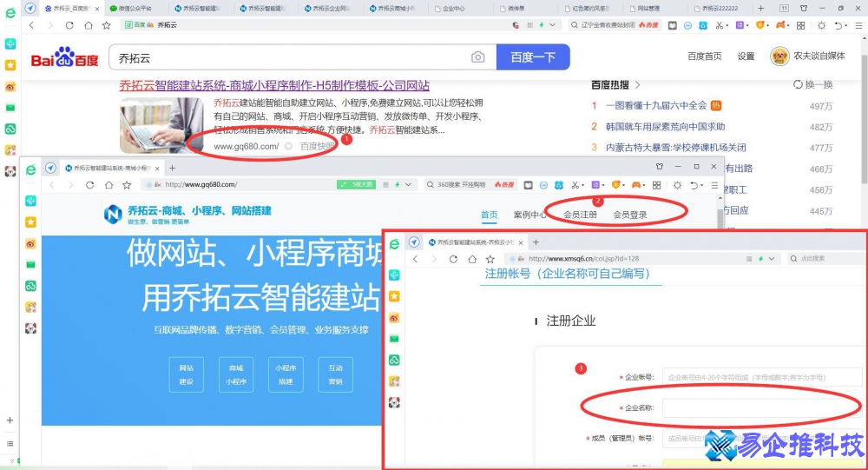Open a new tab in the Baidu window
This screenshot has width=868, height=470.
760,9
